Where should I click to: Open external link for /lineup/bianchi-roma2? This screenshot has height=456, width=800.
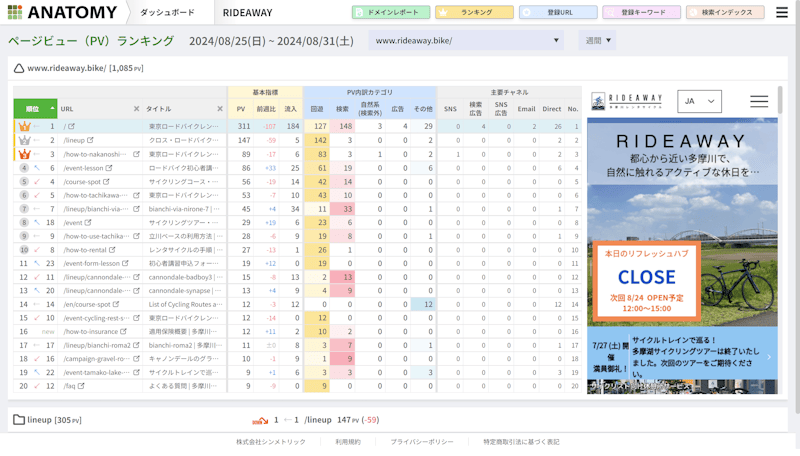(x=136, y=345)
